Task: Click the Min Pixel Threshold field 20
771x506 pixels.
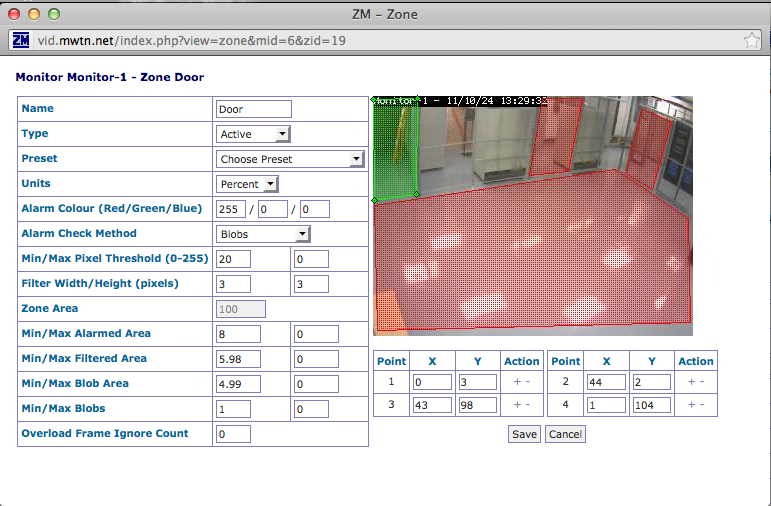Action: pyautogui.click(x=233, y=259)
